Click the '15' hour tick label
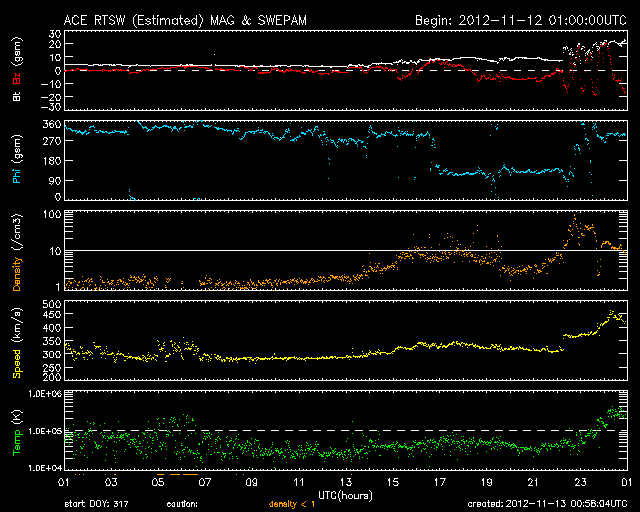 click(x=393, y=482)
